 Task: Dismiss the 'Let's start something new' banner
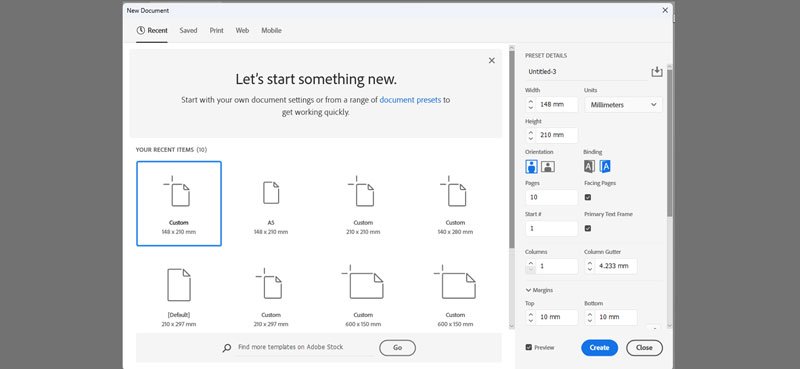[491, 60]
